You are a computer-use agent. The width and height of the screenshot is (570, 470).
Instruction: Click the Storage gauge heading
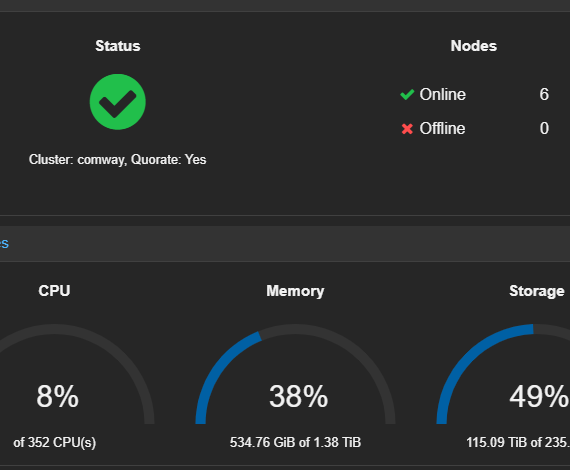(x=537, y=291)
